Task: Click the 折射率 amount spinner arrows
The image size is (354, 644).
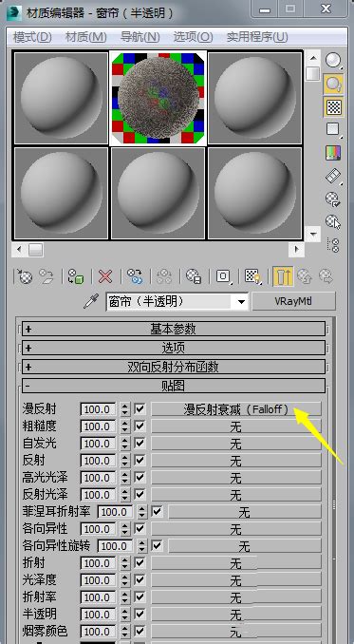Action: click(x=125, y=597)
